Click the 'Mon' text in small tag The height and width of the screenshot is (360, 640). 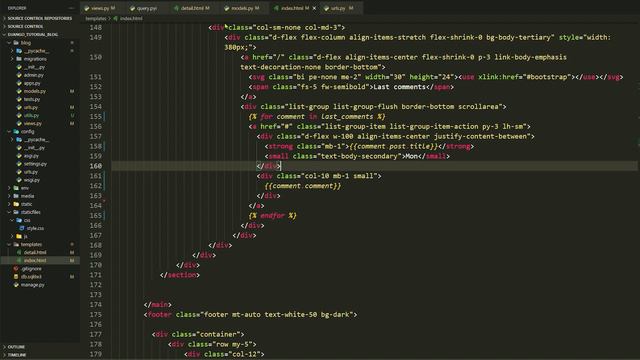tap(411, 156)
